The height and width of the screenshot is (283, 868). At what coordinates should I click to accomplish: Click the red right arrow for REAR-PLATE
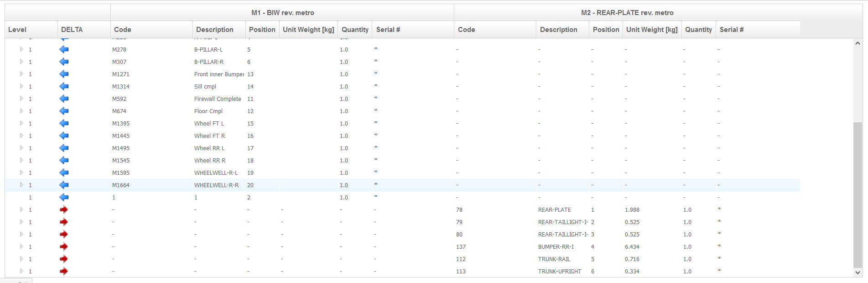click(64, 210)
